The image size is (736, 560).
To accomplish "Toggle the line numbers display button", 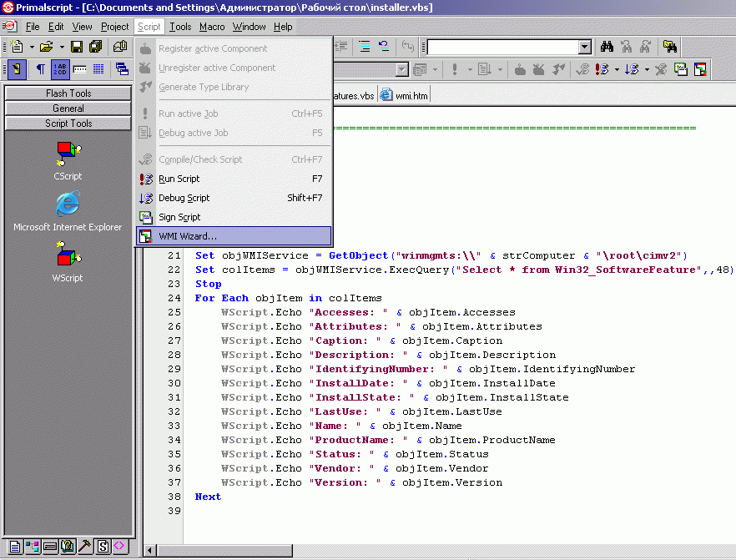I will point(61,69).
